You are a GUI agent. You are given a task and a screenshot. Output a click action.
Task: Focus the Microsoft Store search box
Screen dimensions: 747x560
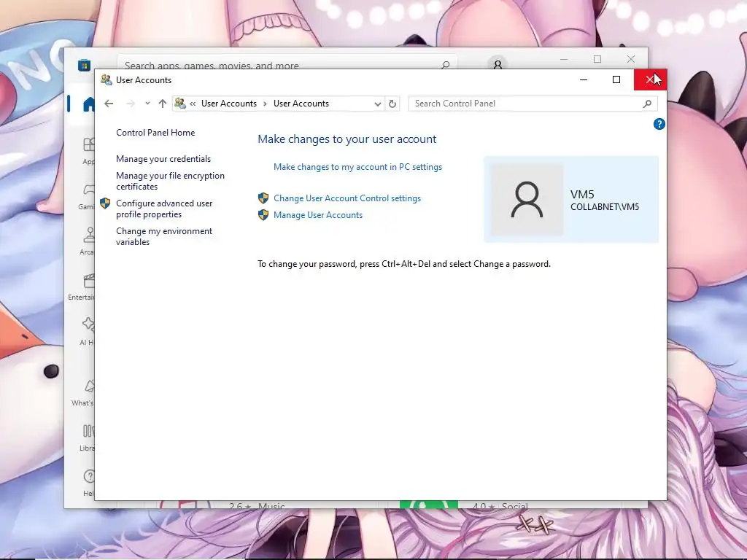point(287,63)
